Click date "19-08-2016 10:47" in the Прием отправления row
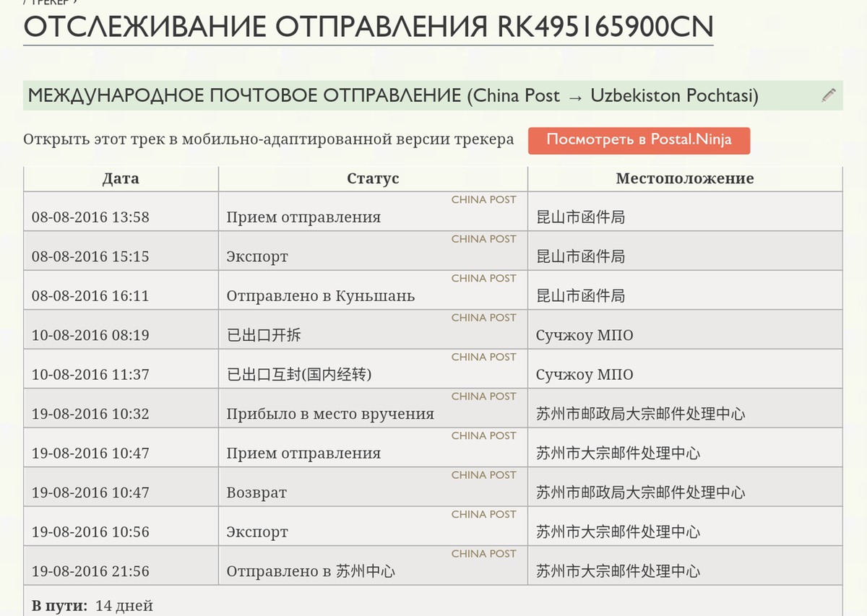Screen dimensions: 867x616 pos(90,454)
